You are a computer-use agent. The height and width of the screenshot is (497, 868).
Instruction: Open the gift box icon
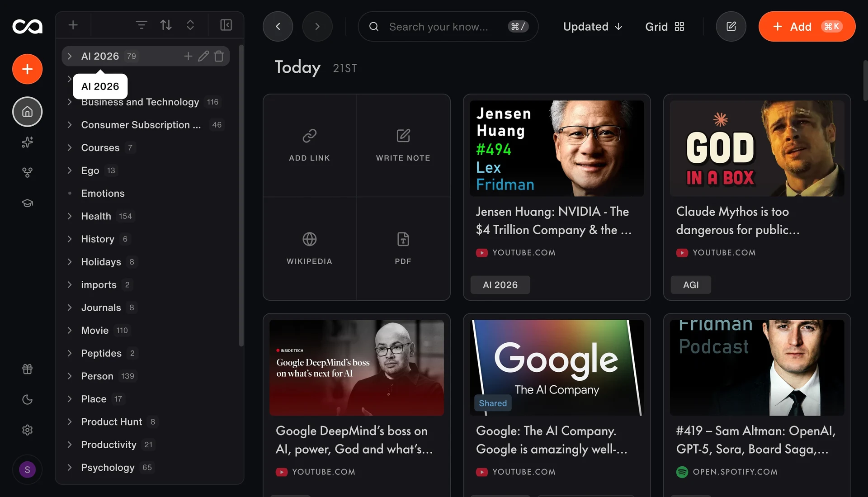click(28, 369)
